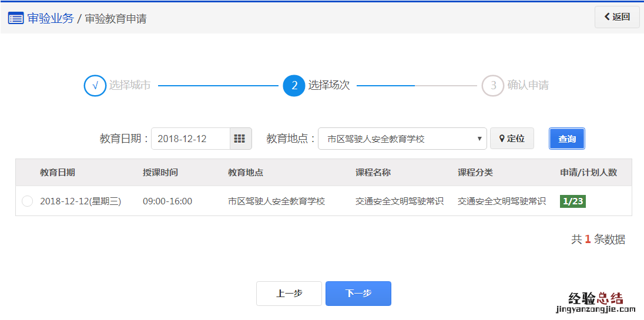Click the 交通安全文明驾驶常识 course name cell
644x320 pixels.
coord(400,201)
